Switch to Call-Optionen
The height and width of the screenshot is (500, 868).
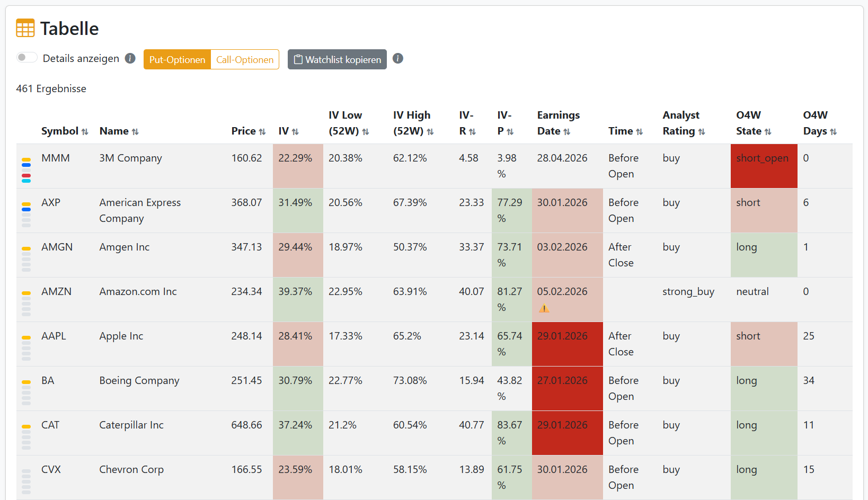(x=245, y=59)
